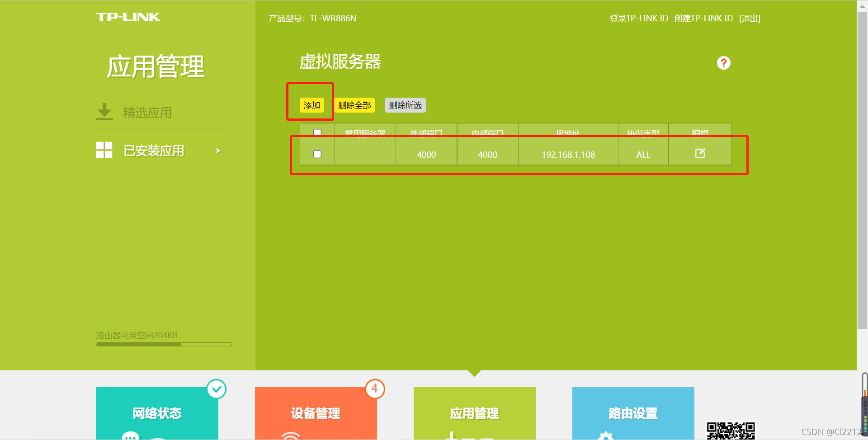Switch to the 路由设置 tile
868x440 pixels.
[x=633, y=413]
